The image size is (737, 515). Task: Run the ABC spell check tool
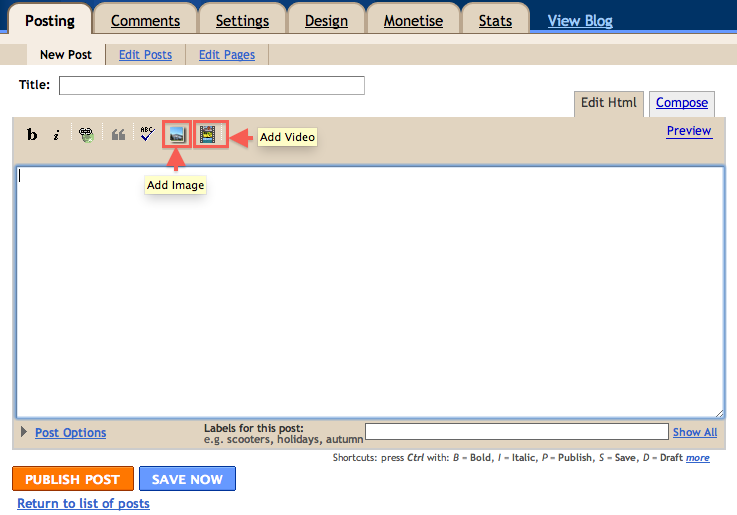148,134
